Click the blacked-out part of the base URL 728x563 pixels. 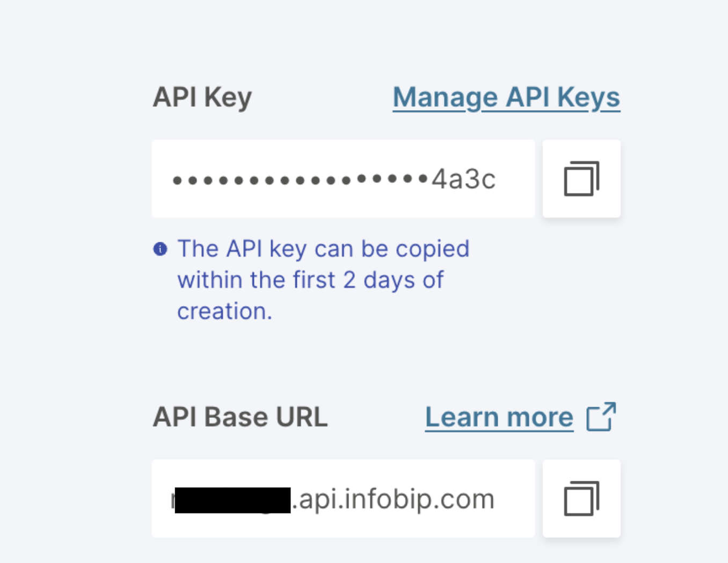click(232, 500)
